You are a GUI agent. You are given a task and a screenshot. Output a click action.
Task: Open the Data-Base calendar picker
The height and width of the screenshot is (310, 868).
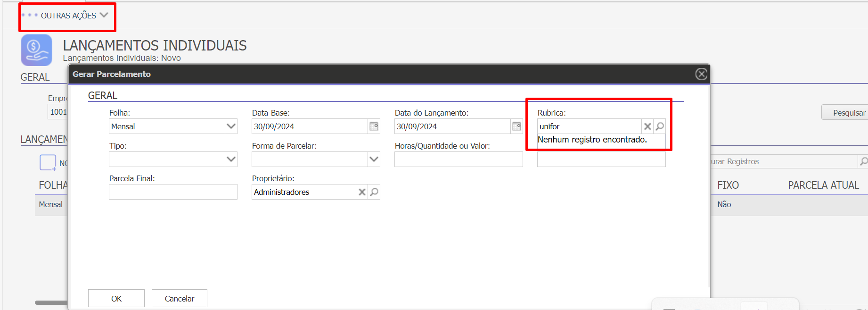click(374, 126)
